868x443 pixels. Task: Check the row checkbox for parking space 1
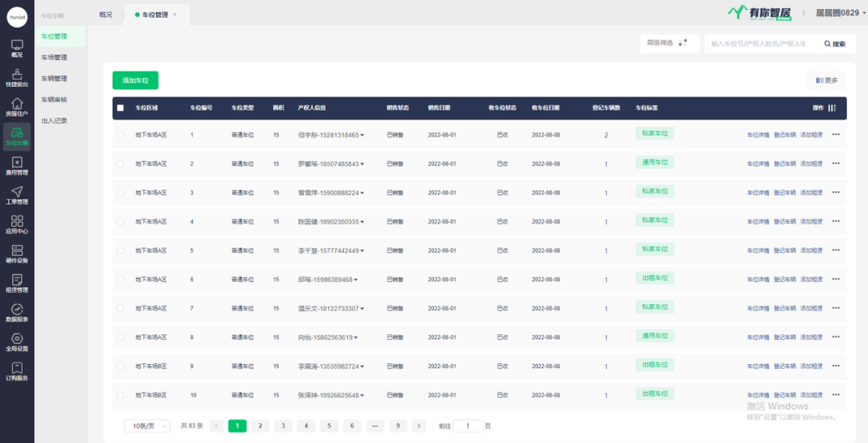pos(121,135)
